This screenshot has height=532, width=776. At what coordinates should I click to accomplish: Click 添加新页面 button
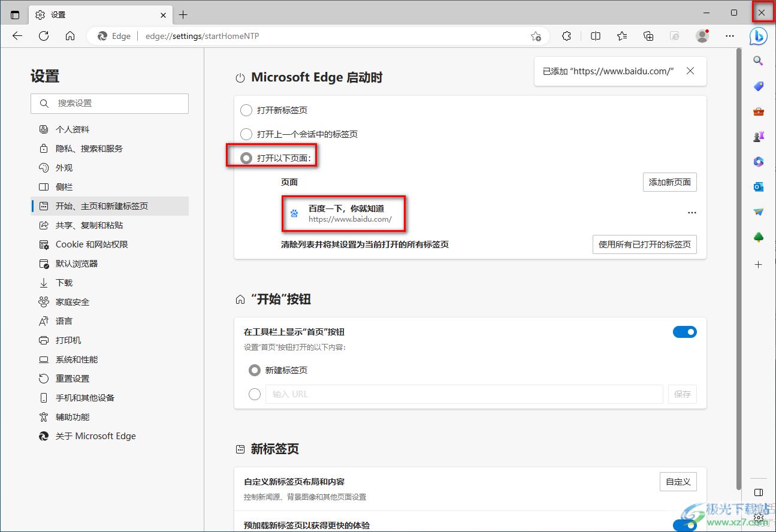pos(669,182)
